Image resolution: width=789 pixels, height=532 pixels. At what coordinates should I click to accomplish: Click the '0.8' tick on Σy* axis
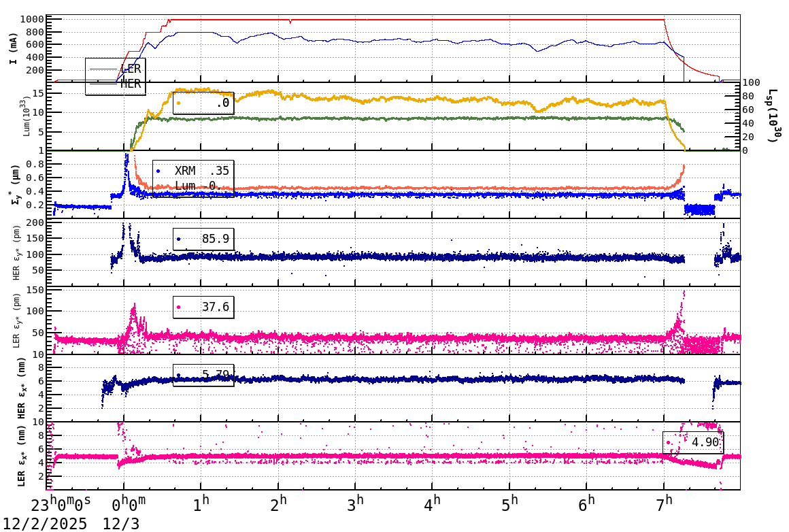click(x=35, y=164)
